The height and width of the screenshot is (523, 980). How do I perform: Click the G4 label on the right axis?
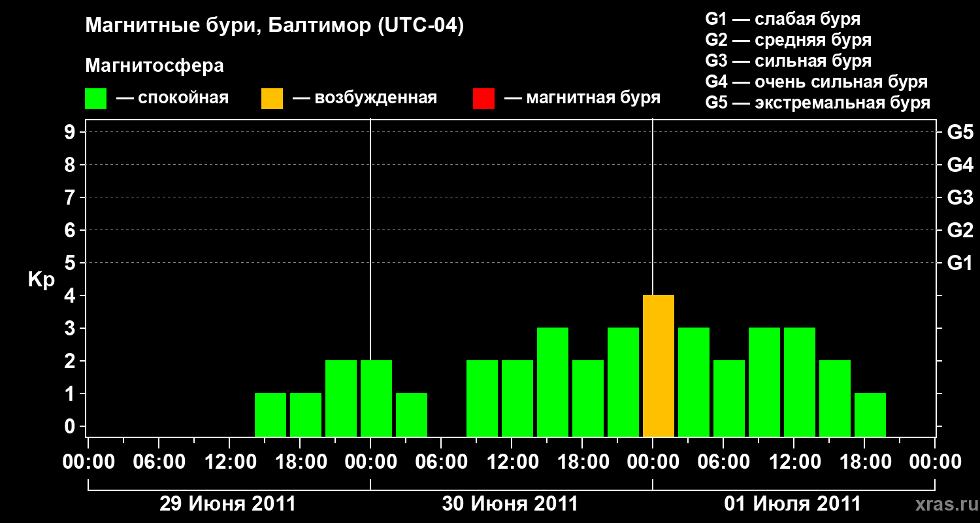[960, 165]
